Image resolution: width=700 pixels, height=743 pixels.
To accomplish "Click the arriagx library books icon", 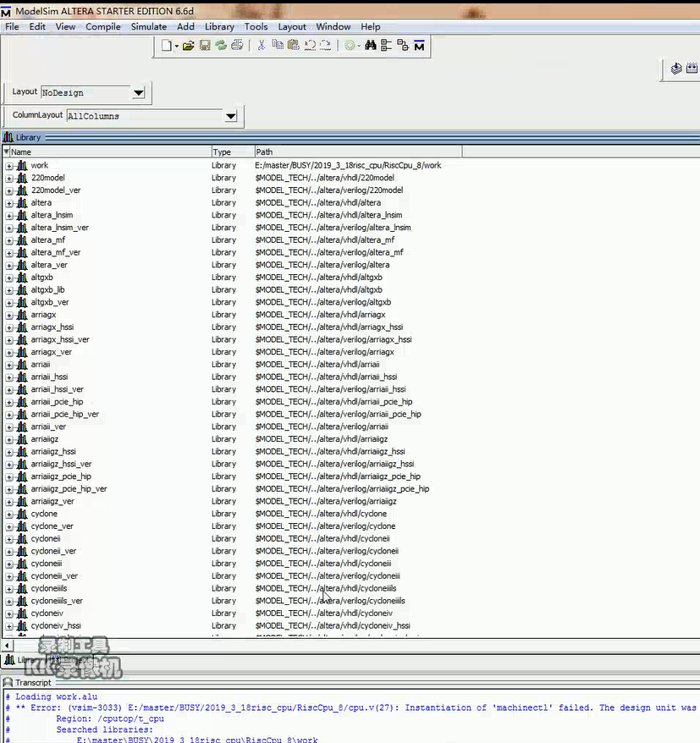I will tap(22, 315).
